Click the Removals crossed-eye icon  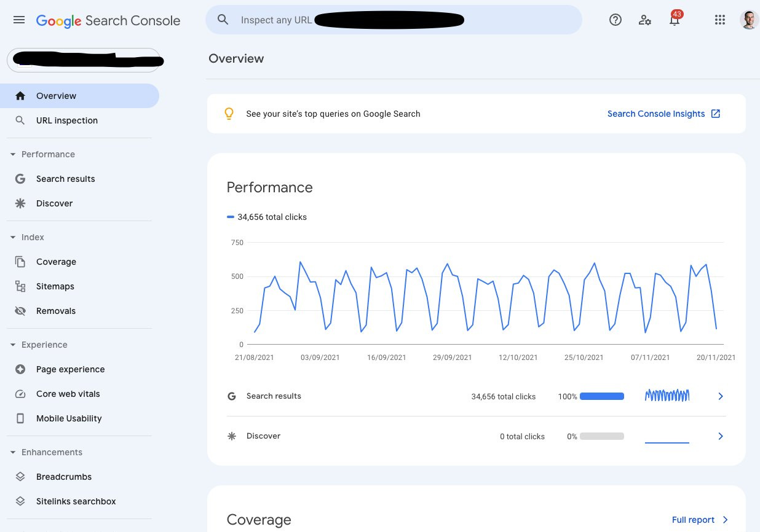20,311
